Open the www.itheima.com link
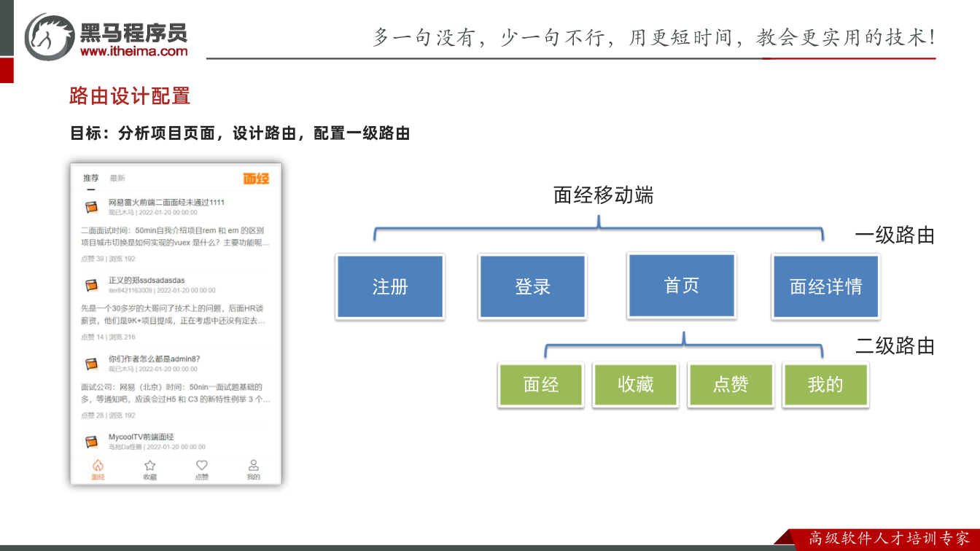Screen dimensions: 980x551 tap(133, 51)
